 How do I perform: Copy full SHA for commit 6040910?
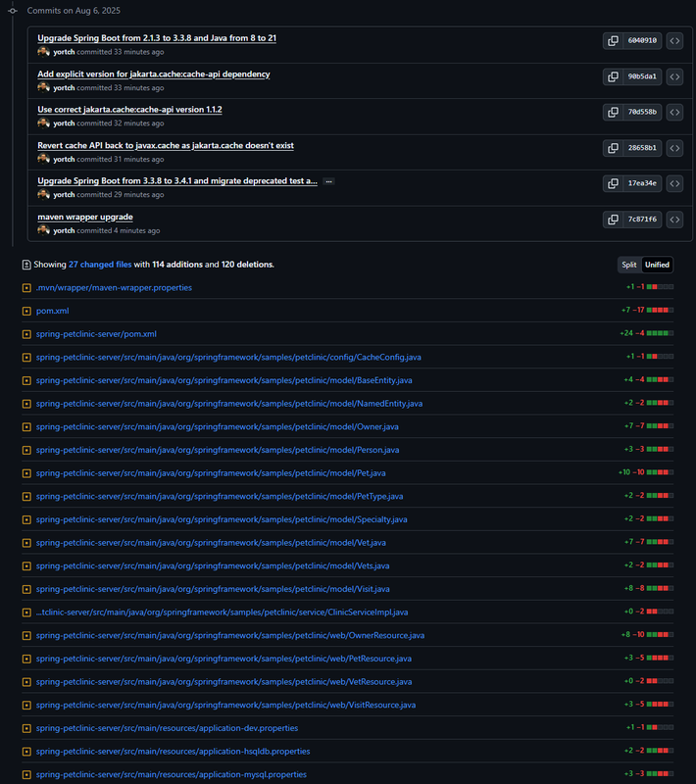[x=613, y=40]
